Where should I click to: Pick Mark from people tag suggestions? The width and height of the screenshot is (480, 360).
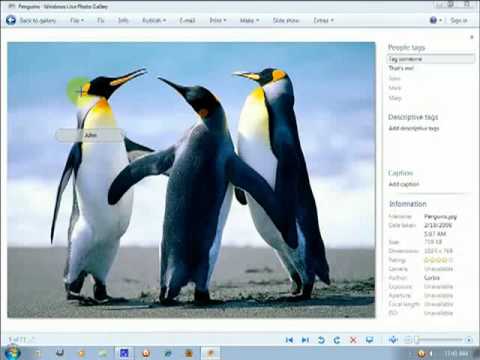(x=395, y=88)
